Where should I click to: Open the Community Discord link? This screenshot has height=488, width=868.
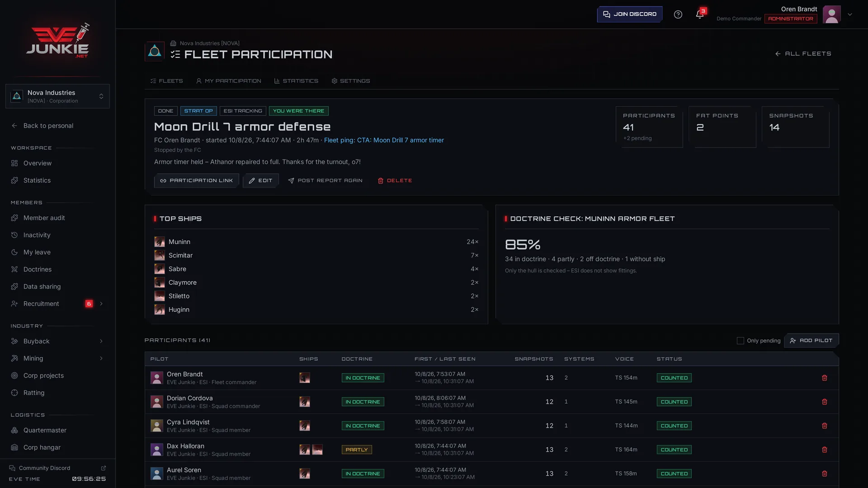57,468
